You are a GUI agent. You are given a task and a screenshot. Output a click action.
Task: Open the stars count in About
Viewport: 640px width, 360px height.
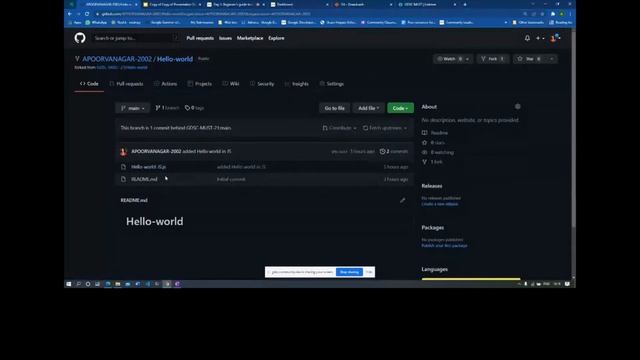click(x=433, y=143)
